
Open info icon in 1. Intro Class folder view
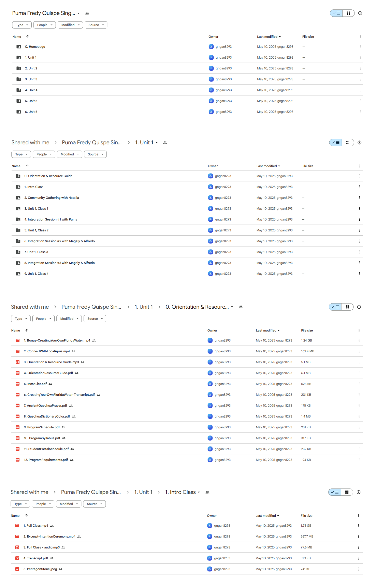pyautogui.click(x=358, y=492)
